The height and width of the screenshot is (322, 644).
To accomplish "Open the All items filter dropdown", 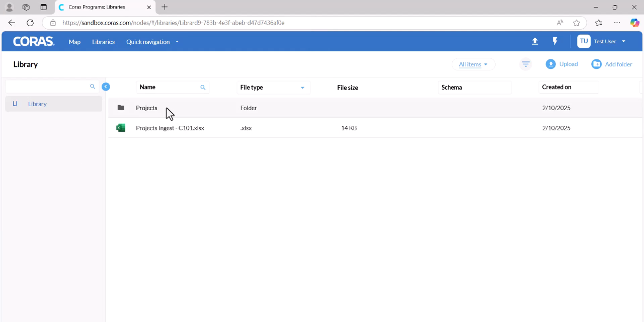I will click(473, 64).
